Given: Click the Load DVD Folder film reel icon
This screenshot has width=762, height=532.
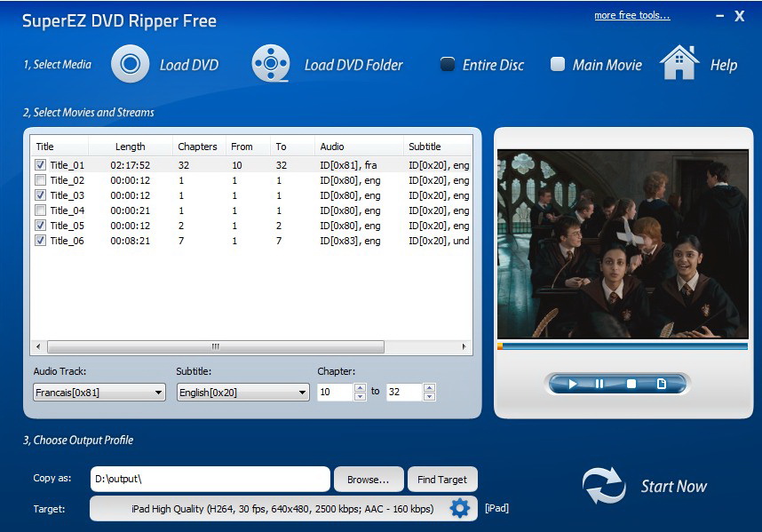Looking at the screenshot, I should click(x=271, y=63).
